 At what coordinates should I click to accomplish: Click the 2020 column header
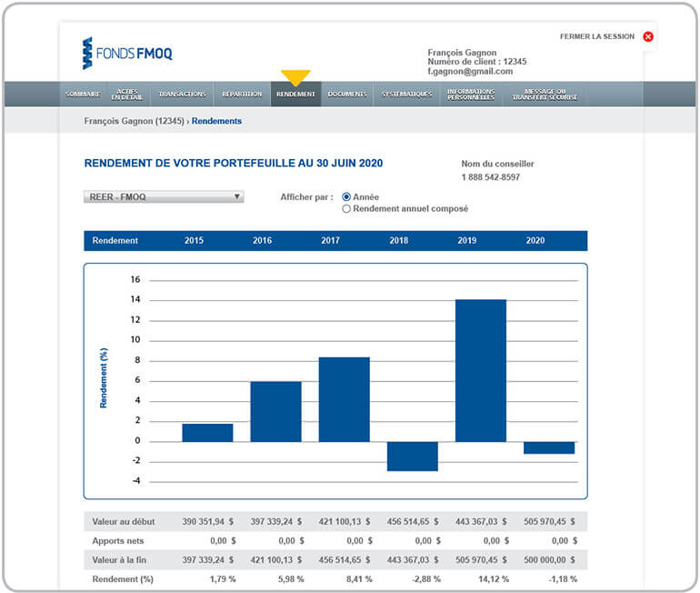tap(535, 241)
